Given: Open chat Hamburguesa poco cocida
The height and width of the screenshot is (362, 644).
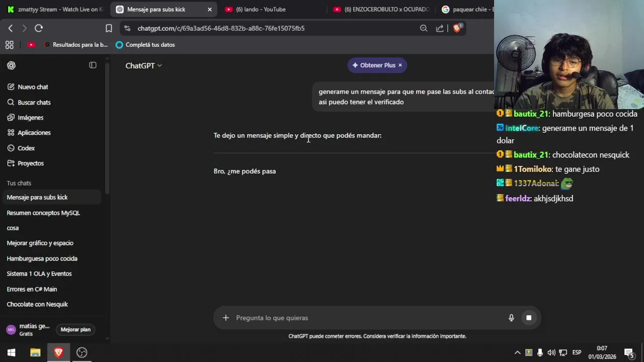Looking at the screenshot, I should 52,258.
